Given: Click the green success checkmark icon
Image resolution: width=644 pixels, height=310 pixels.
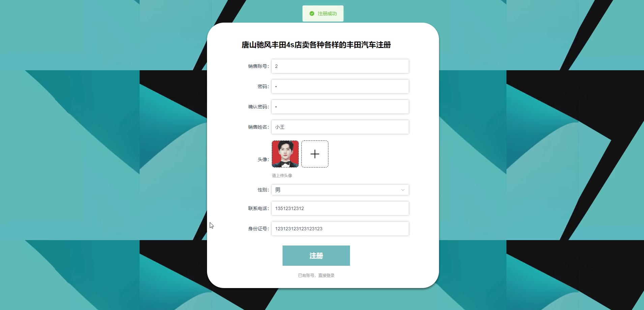Looking at the screenshot, I should pos(312,14).
